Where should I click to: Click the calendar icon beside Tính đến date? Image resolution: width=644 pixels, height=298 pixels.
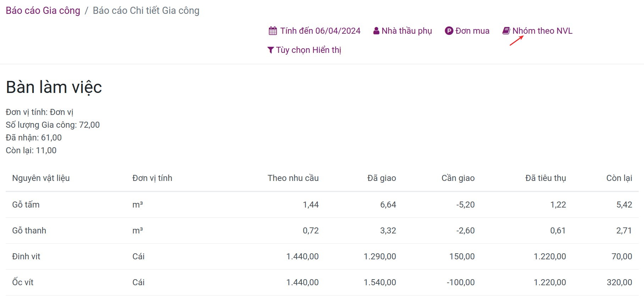coord(273,31)
